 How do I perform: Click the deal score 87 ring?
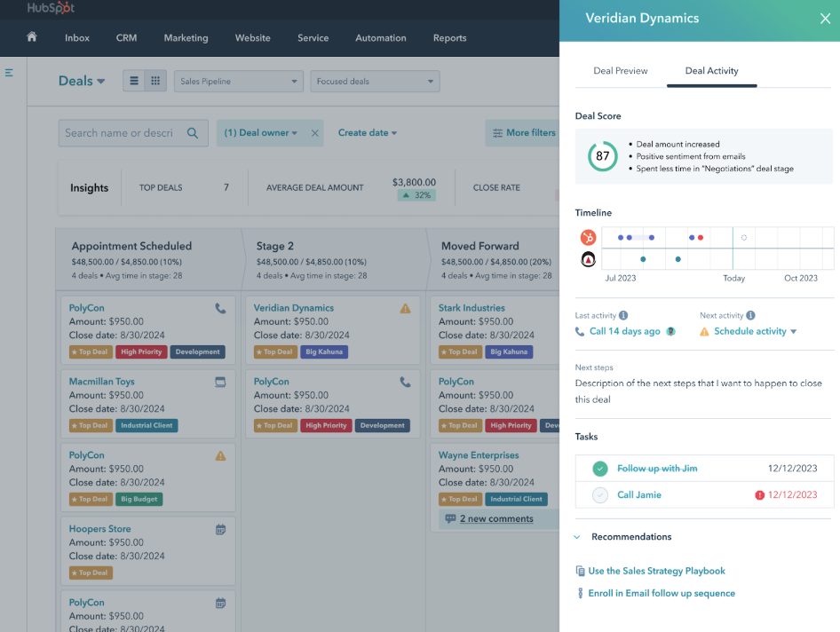click(x=603, y=156)
